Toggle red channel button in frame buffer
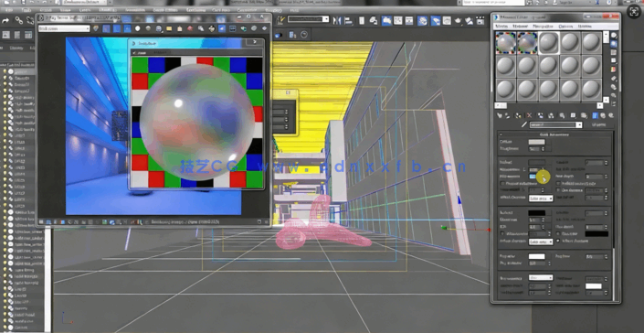Viewport: 644px width, 333px height. 106,28
